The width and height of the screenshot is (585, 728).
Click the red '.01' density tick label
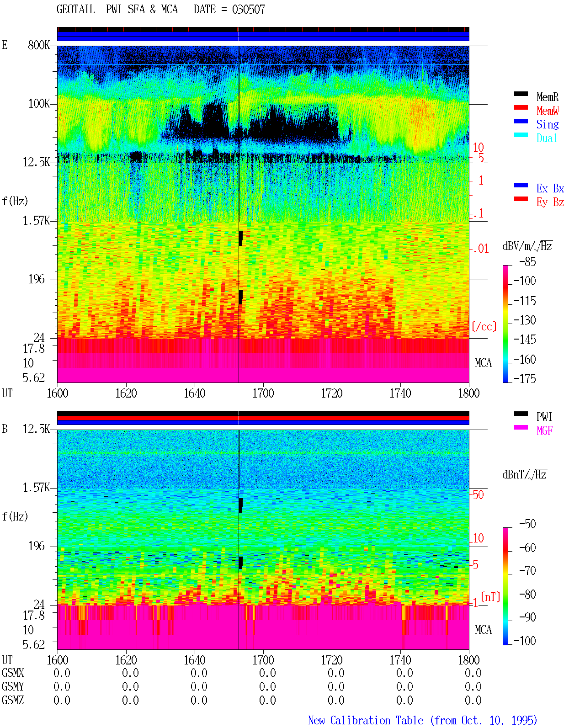(480, 249)
